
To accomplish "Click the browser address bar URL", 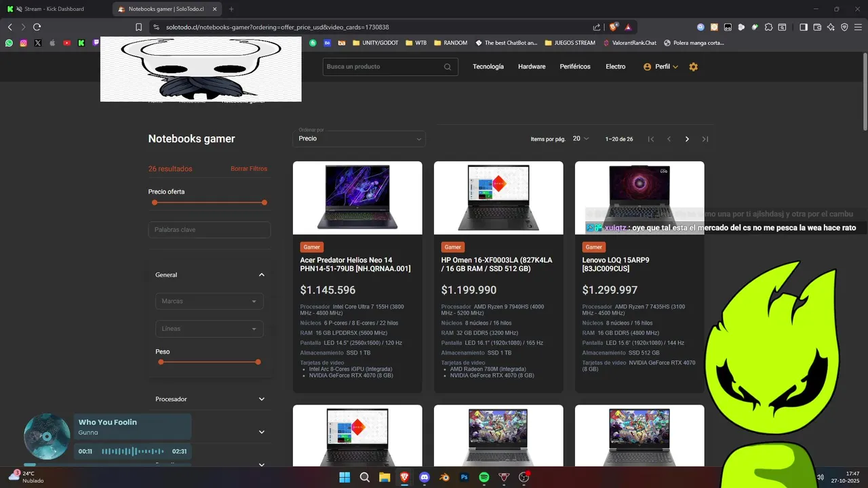I will [277, 27].
